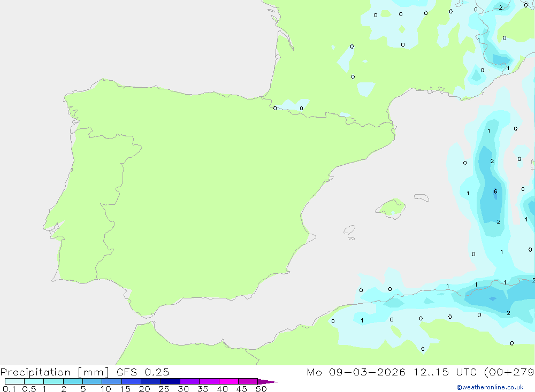Click the '0.5' legend scale label
Screen dimensions: 535x392
tap(29, 389)
